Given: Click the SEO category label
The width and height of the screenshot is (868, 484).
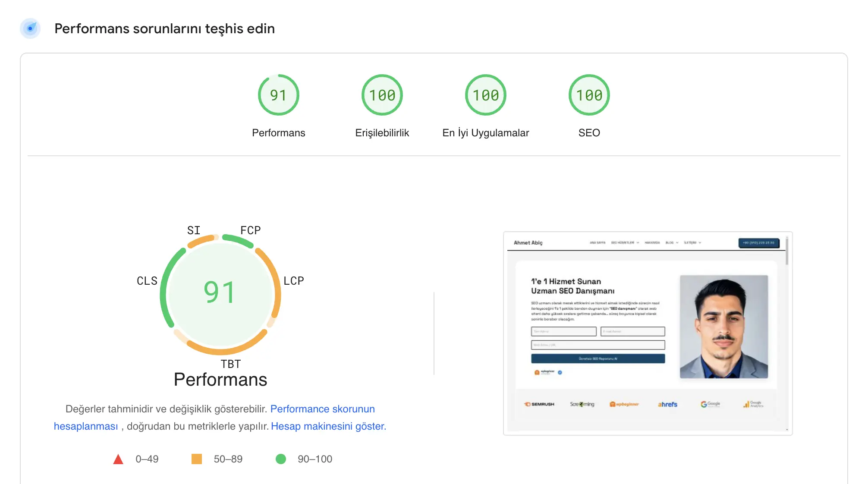Looking at the screenshot, I should (x=589, y=133).
